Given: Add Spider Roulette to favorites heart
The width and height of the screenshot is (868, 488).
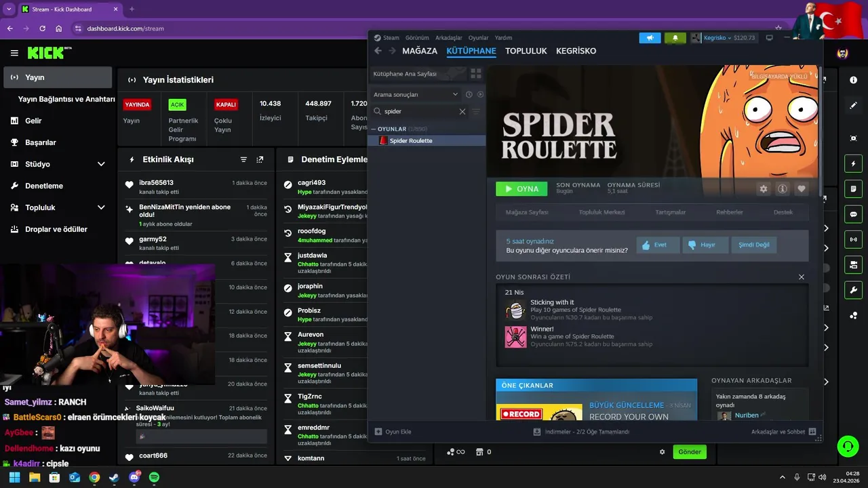Looking at the screenshot, I should pos(801,189).
